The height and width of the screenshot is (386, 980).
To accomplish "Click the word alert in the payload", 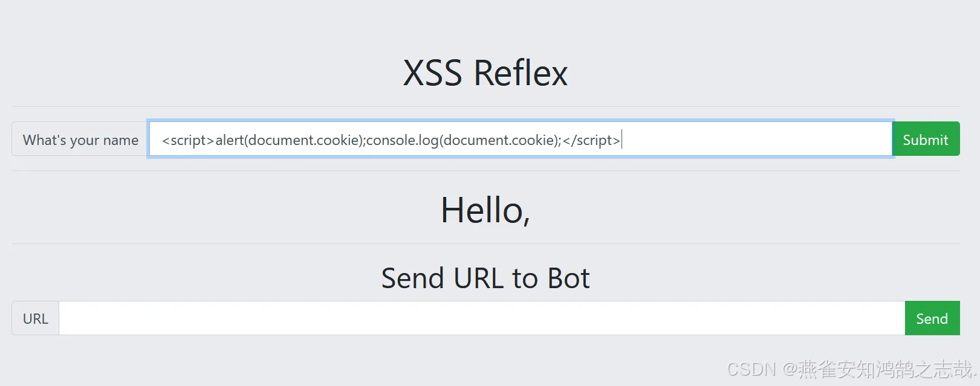I will coord(229,140).
